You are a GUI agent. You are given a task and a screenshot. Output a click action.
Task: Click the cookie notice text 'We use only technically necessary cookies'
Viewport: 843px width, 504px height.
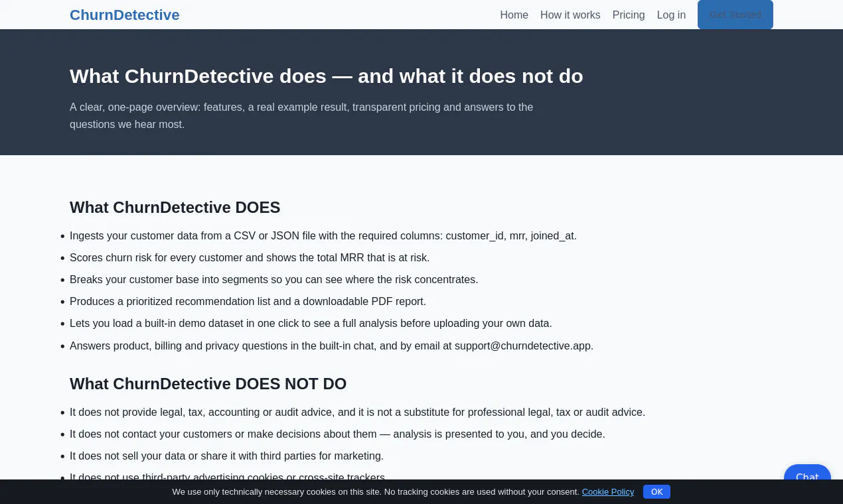point(376,492)
